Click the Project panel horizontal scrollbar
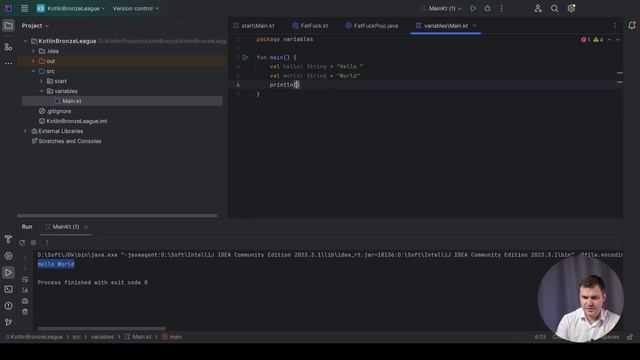 (x=117, y=216)
